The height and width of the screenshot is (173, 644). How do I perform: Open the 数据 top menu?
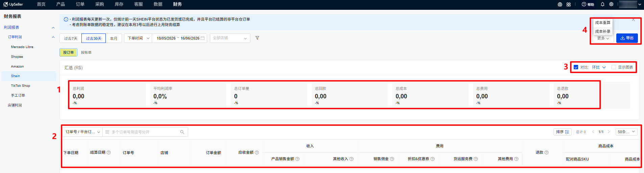point(158,4)
